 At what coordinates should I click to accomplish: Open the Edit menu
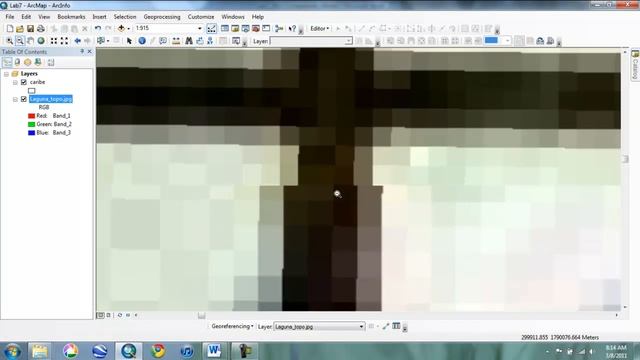click(26, 17)
